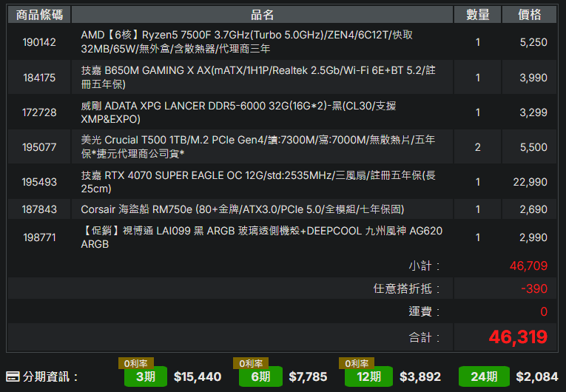Image resolution: width=566 pixels, height=392 pixels.
Task: Click the price 3,990
Action: [x=533, y=78]
